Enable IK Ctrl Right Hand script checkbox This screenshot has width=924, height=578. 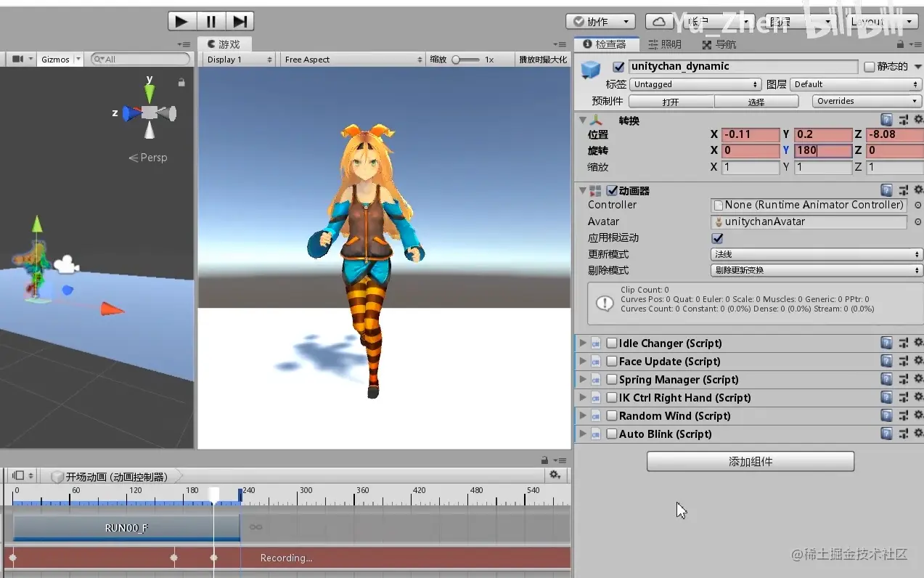(612, 397)
